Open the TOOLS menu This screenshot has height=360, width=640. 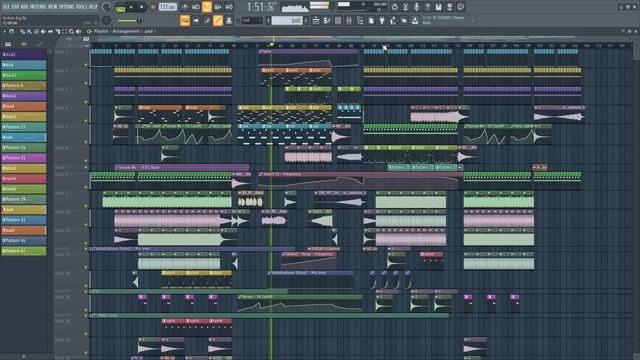tap(82, 7)
